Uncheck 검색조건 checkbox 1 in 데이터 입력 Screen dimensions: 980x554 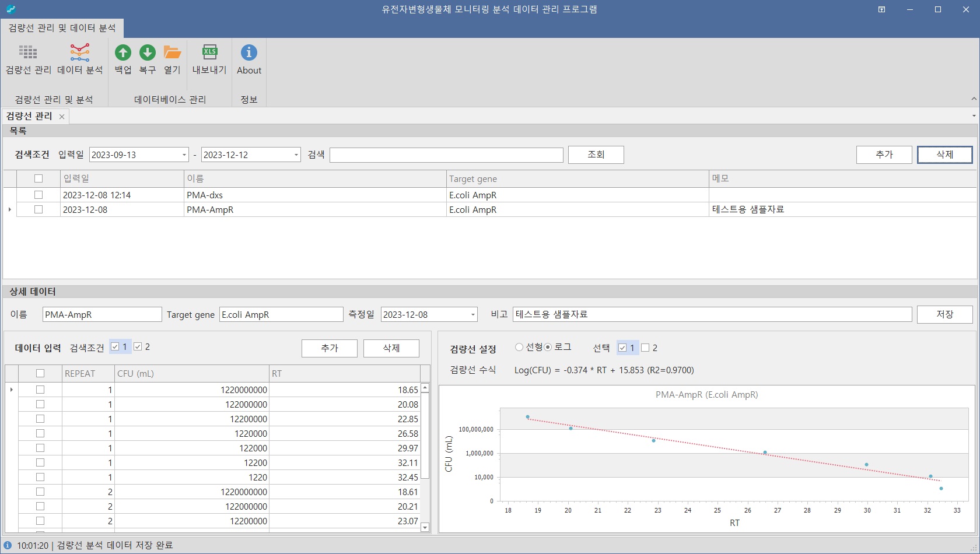coord(115,346)
